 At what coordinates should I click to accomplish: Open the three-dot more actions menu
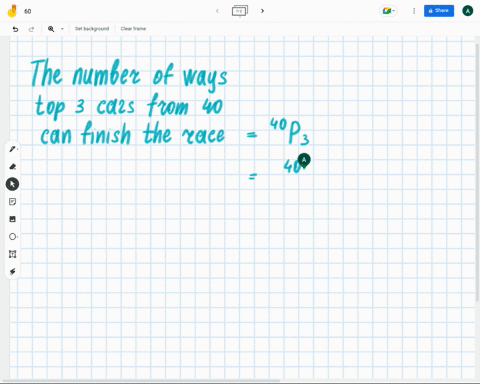[x=414, y=11]
